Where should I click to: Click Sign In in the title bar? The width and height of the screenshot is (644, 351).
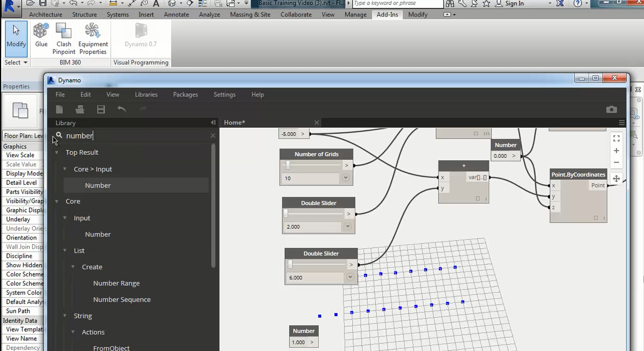point(514,4)
